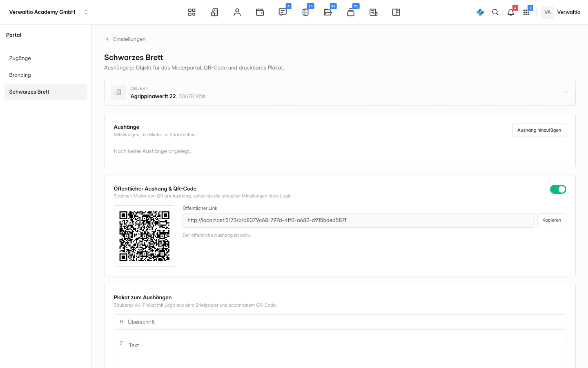
Task: Click the Portal sidebar heading
Action: pos(13,35)
